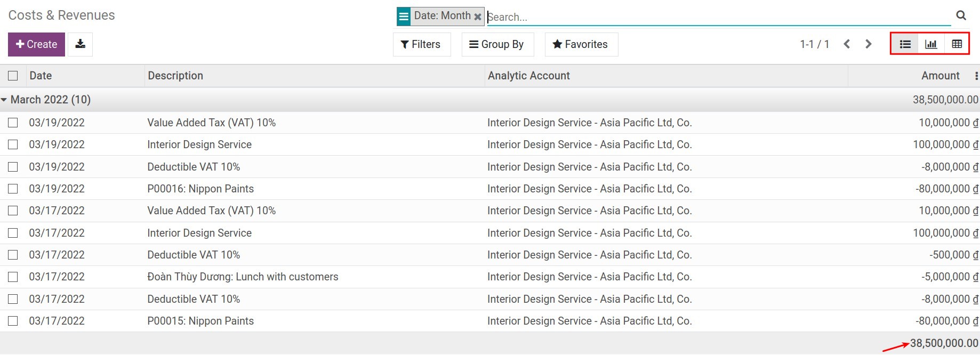Tick the select-all checkbox in header
980x355 pixels.
pyautogui.click(x=13, y=76)
